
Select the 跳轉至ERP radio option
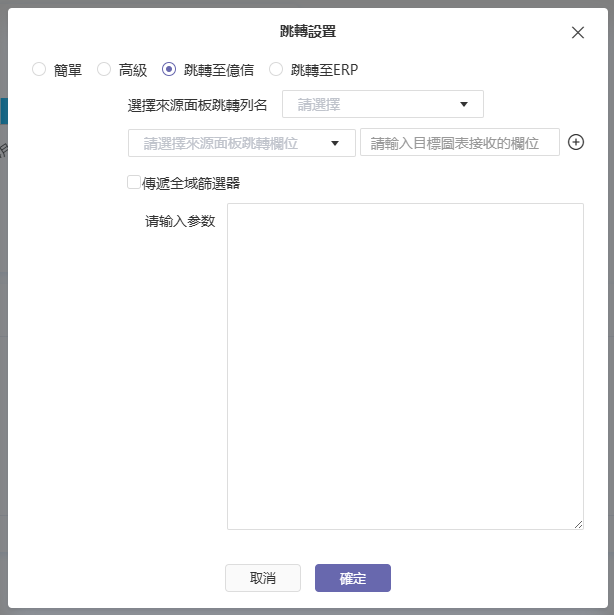click(276, 69)
